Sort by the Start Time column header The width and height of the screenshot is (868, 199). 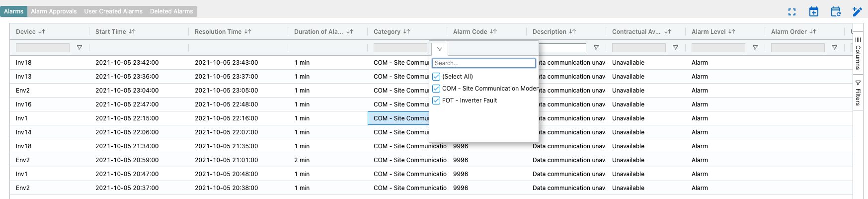pos(111,32)
